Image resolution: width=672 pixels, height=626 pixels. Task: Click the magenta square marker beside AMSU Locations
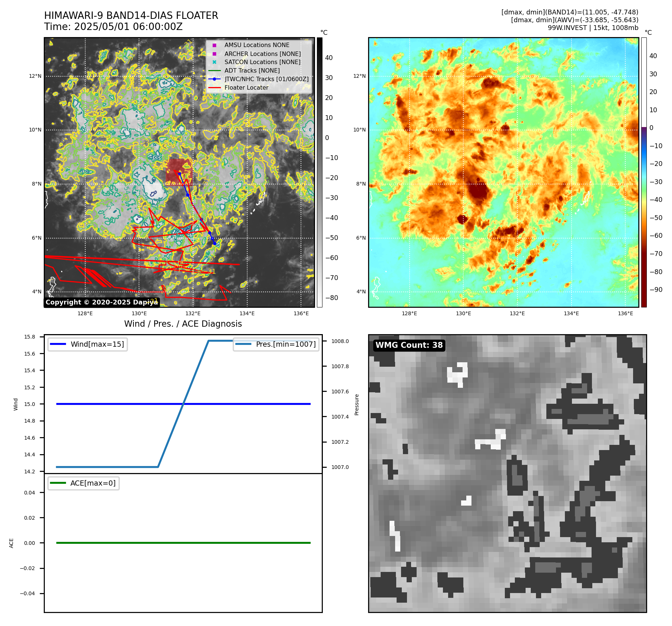click(x=214, y=45)
